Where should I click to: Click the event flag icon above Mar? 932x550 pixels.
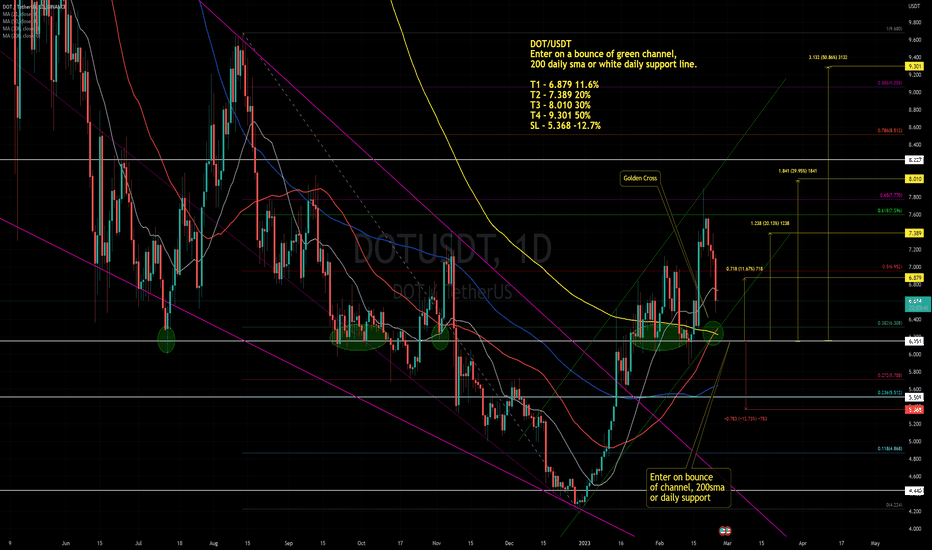click(x=725, y=530)
